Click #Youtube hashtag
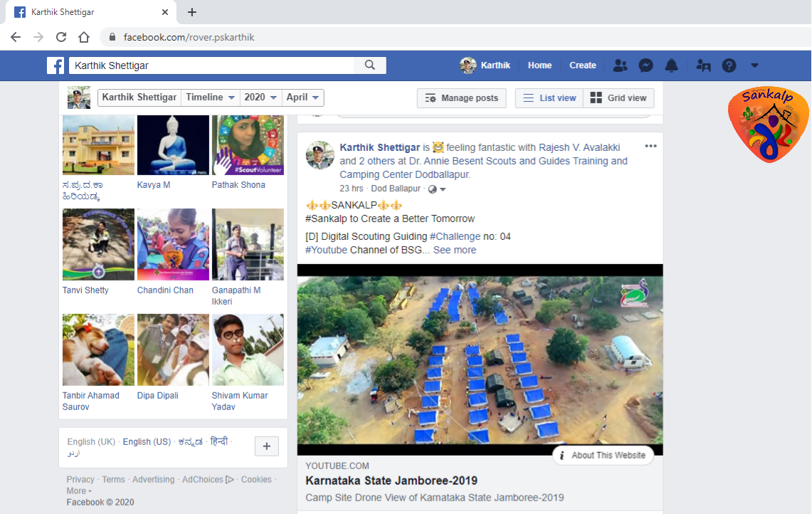The height and width of the screenshot is (514, 812). tap(326, 250)
